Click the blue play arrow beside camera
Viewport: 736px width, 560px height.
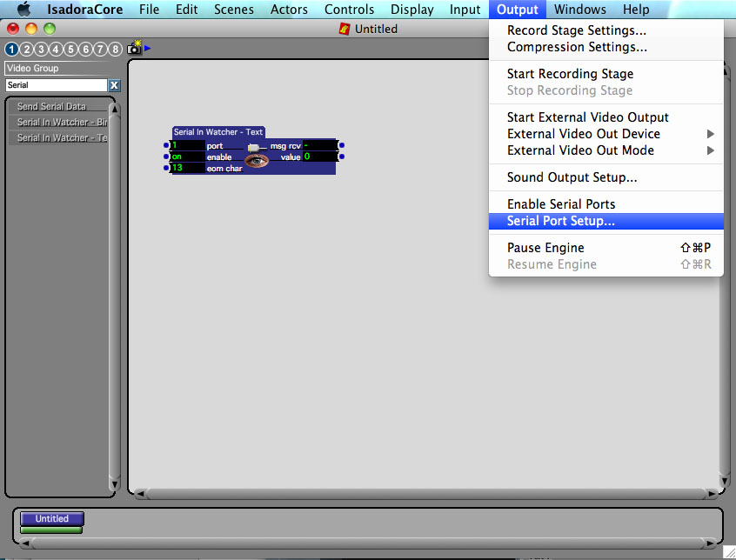[x=147, y=47]
